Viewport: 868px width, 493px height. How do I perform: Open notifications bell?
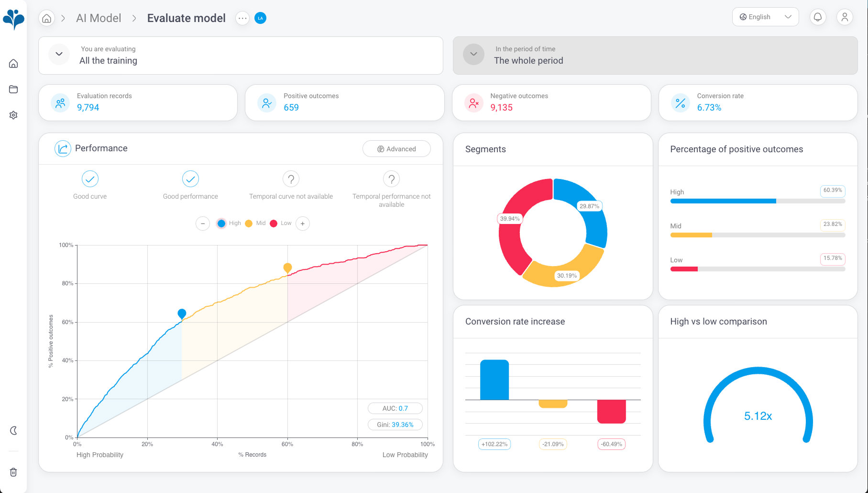tap(818, 17)
